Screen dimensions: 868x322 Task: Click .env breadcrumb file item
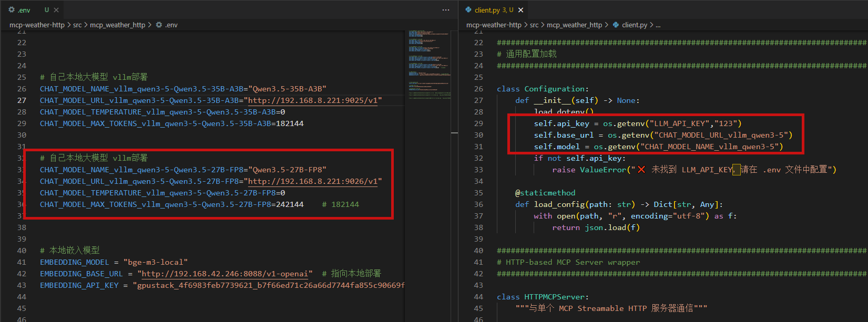[x=167, y=25]
